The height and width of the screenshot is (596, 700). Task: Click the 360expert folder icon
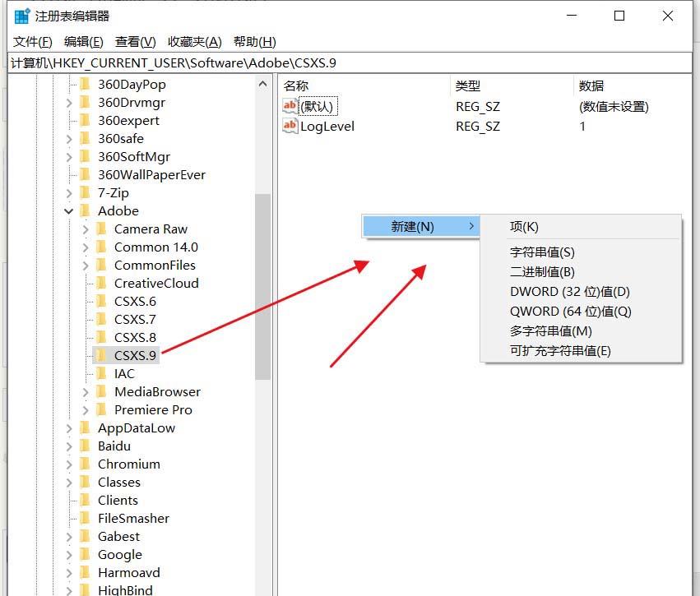pyautogui.click(x=85, y=121)
